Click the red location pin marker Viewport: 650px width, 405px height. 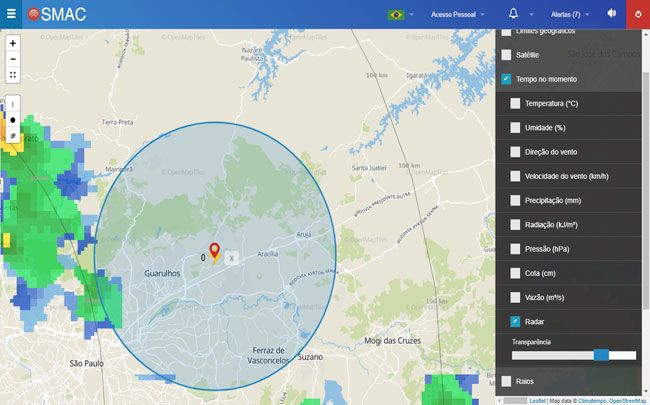(213, 250)
